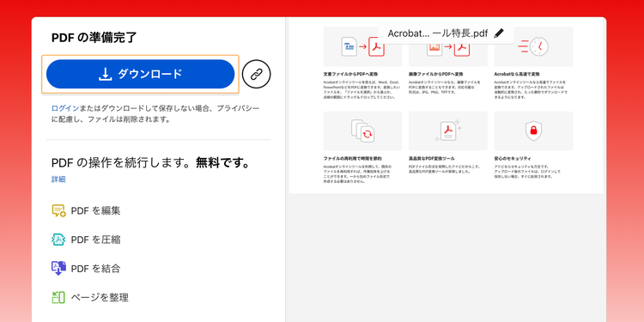Click PDF の操作を続行します。無料です。 text
The width and height of the screenshot is (644, 322).
(151, 163)
